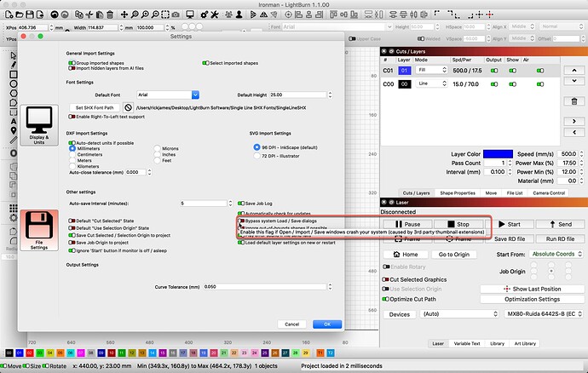Select Inches DXF unit

[157, 154]
